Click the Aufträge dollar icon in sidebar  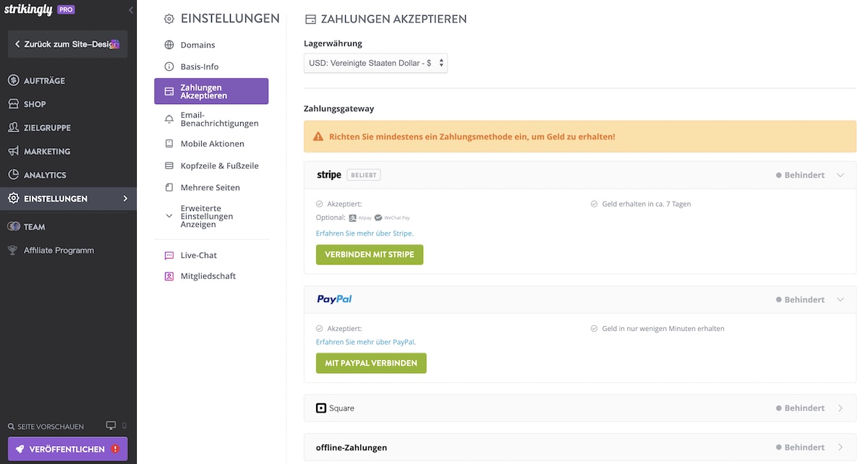(x=14, y=80)
